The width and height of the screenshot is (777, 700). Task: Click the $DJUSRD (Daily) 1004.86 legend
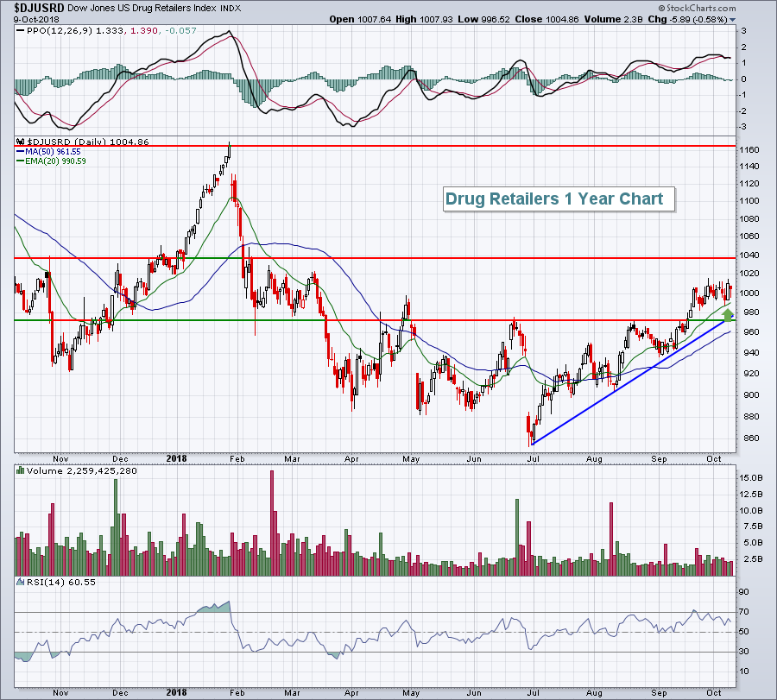pos(88,142)
